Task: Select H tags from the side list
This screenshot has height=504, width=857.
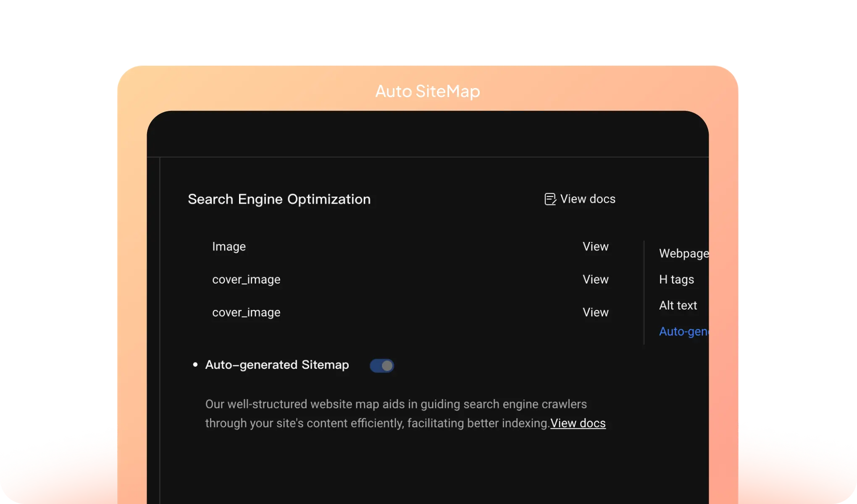Action: (x=676, y=279)
